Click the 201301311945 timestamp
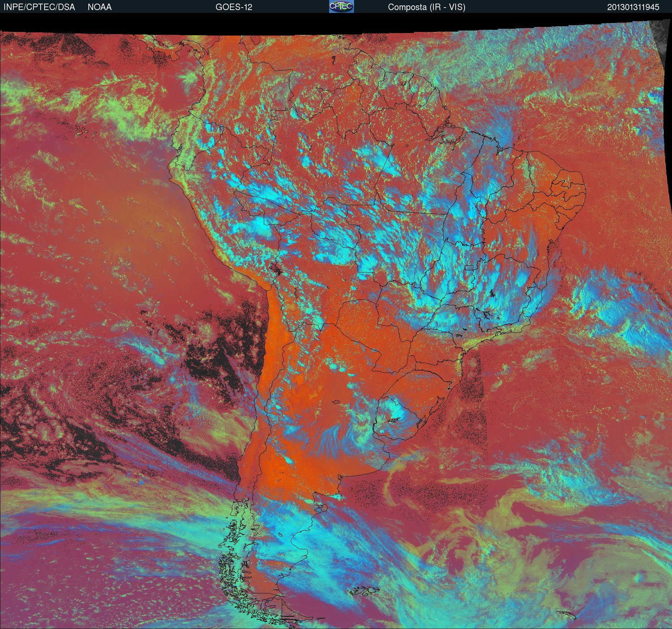The image size is (672, 629). 633,7
